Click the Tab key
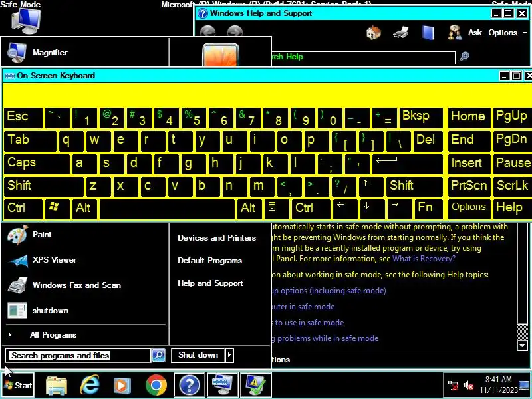Image resolution: width=532 pixels, height=399 pixels. (x=30, y=141)
